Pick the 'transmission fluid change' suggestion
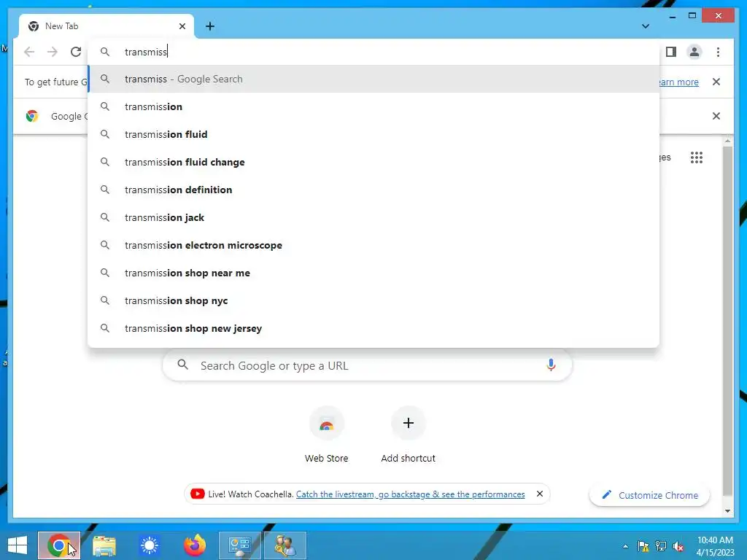 373,162
